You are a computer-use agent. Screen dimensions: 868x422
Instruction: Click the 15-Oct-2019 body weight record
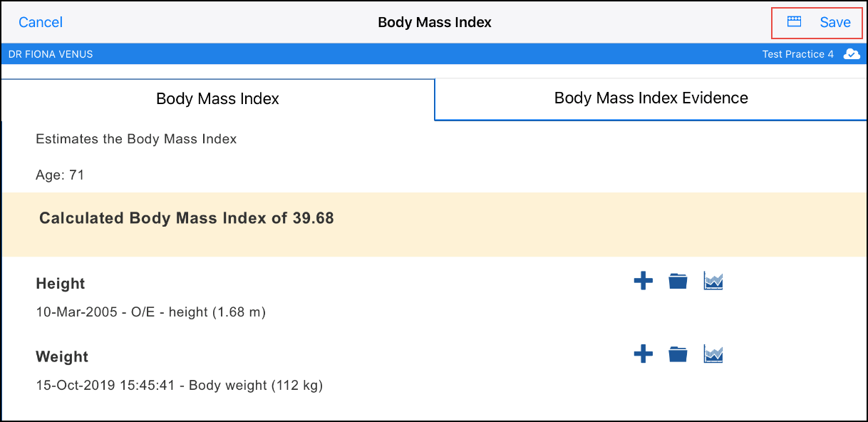tap(179, 386)
